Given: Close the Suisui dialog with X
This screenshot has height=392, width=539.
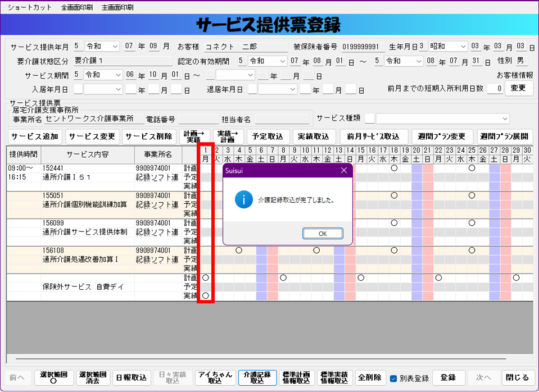Looking at the screenshot, I should click(x=344, y=170).
